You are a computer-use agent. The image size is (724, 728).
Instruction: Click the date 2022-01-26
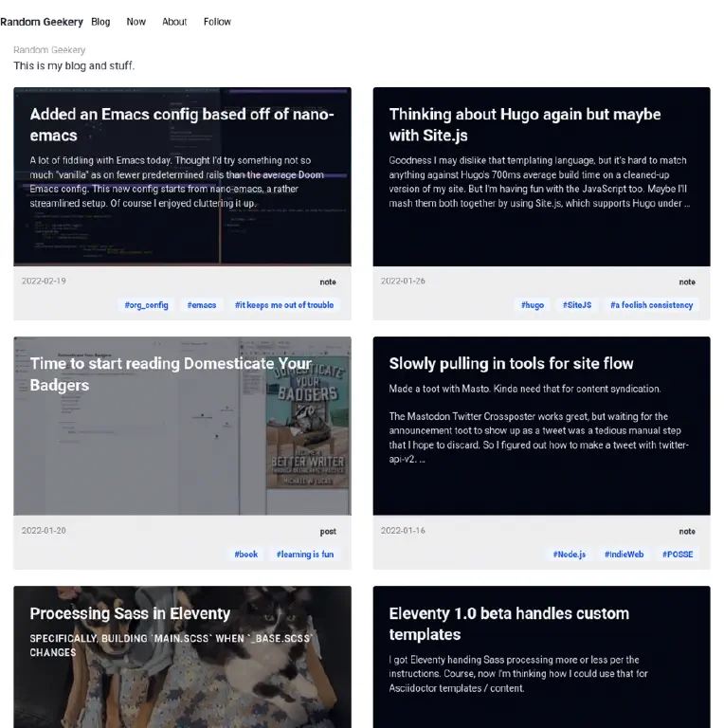pos(403,281)
